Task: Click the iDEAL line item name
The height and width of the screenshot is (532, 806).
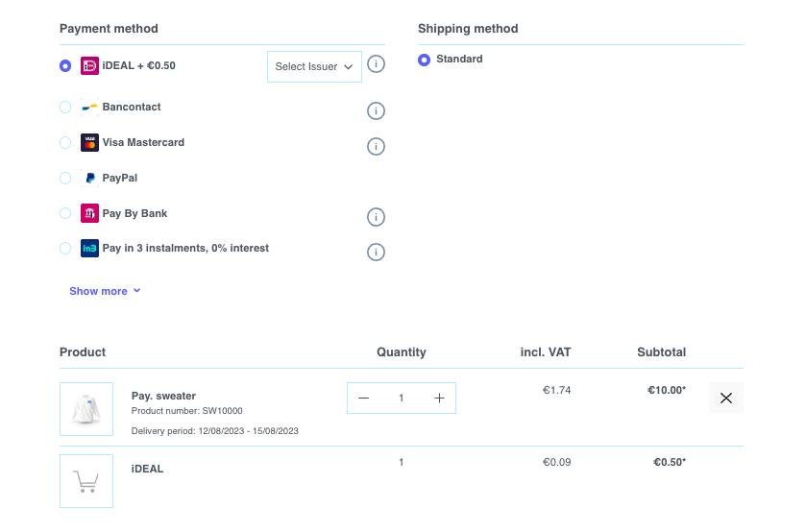Action: (148, 469)
